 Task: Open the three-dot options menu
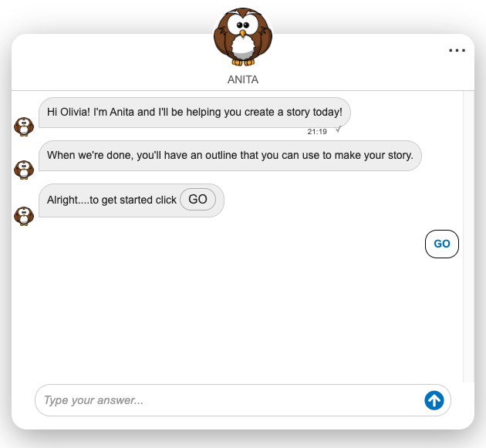(x=457, y=51)
